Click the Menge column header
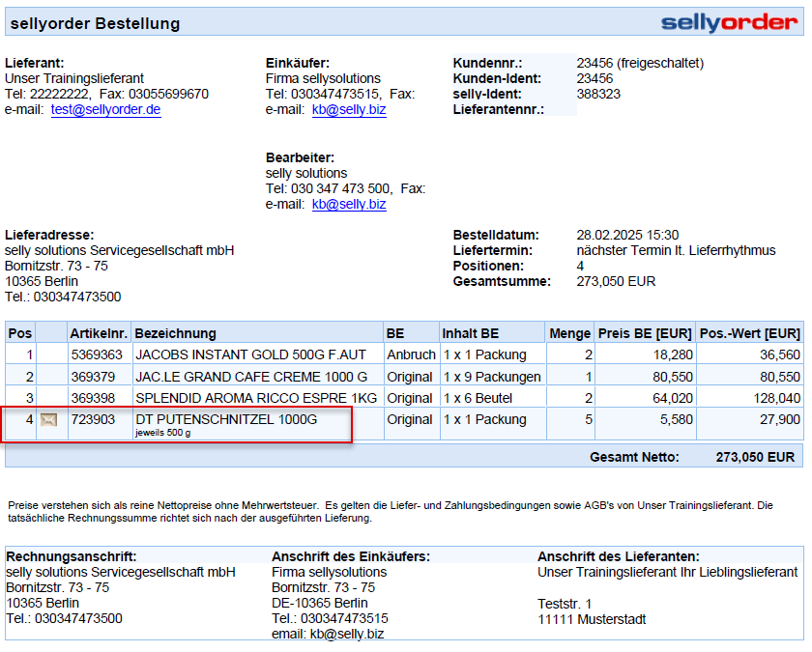This screenshot has width=812, height=652. pyautogui.click(x=569, y=333)
